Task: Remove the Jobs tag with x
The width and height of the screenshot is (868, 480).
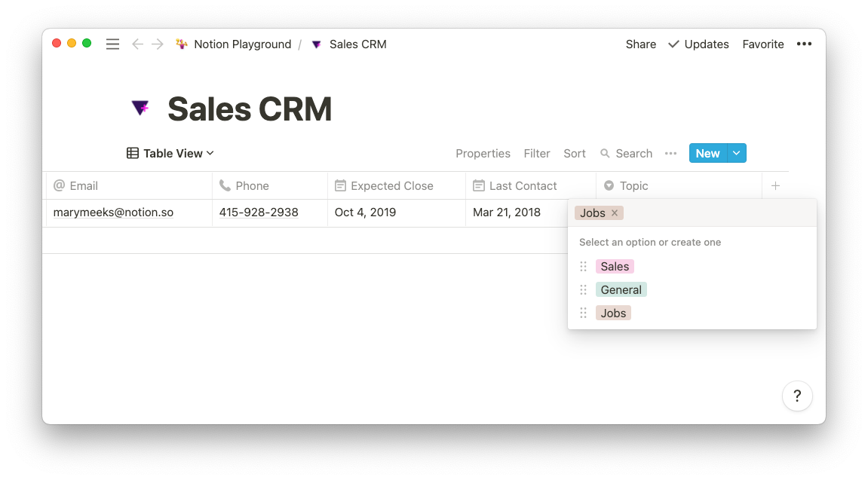Action: pos(615,213)
